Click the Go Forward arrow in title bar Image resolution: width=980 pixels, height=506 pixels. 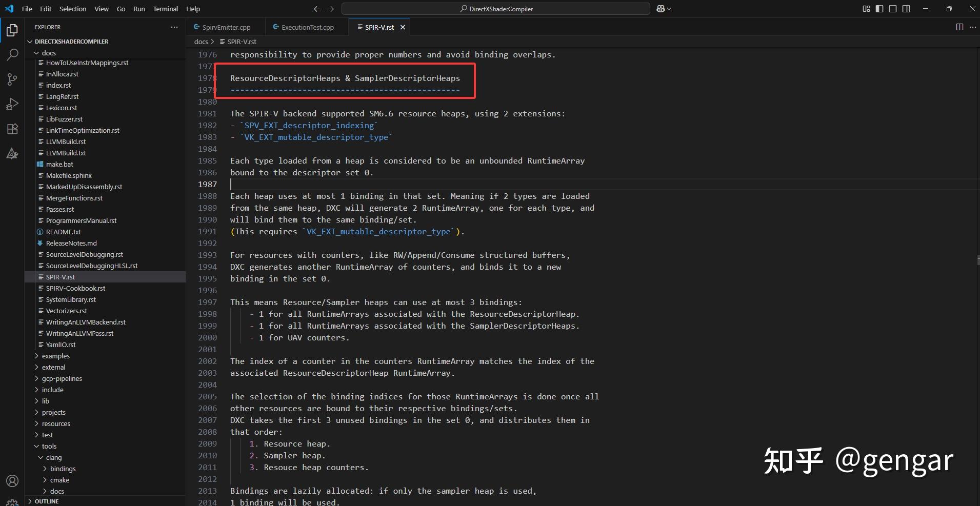(x=330, y=9)
